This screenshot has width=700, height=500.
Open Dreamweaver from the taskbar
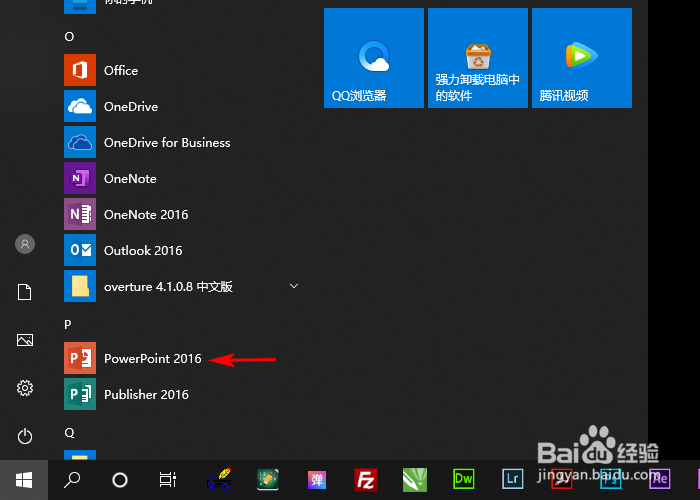point(463,479)
